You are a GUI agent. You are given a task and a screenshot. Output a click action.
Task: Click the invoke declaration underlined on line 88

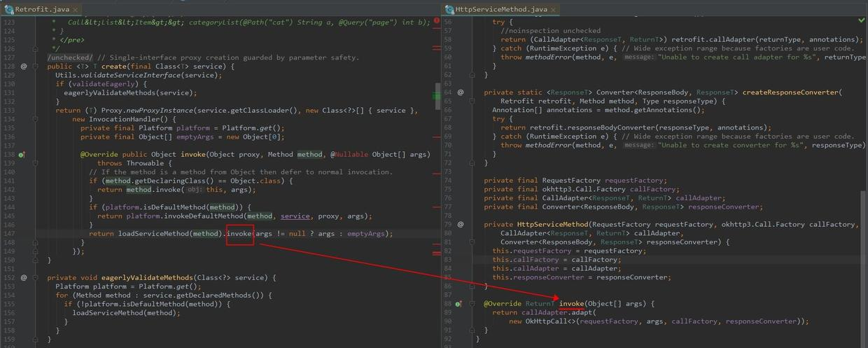(571, 304)
